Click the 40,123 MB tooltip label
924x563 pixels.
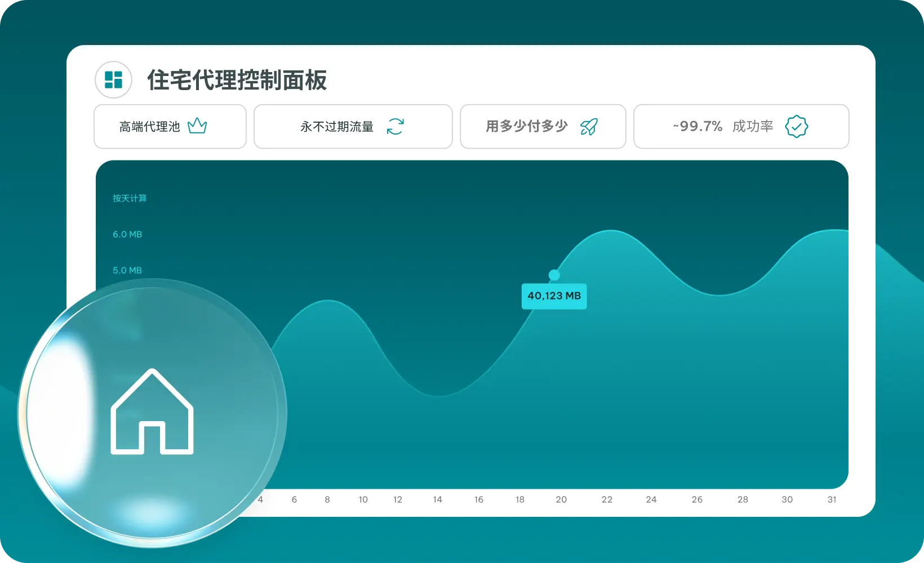point(554,296)
